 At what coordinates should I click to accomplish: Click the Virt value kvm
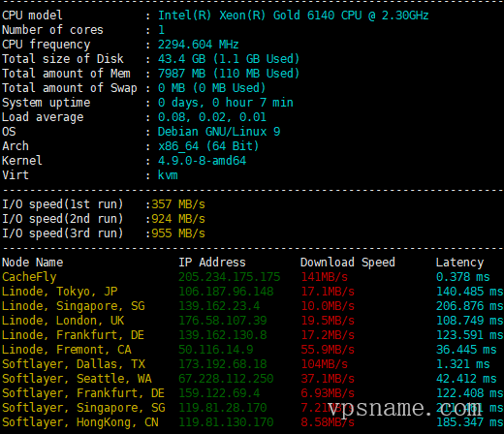coord(168,175)
